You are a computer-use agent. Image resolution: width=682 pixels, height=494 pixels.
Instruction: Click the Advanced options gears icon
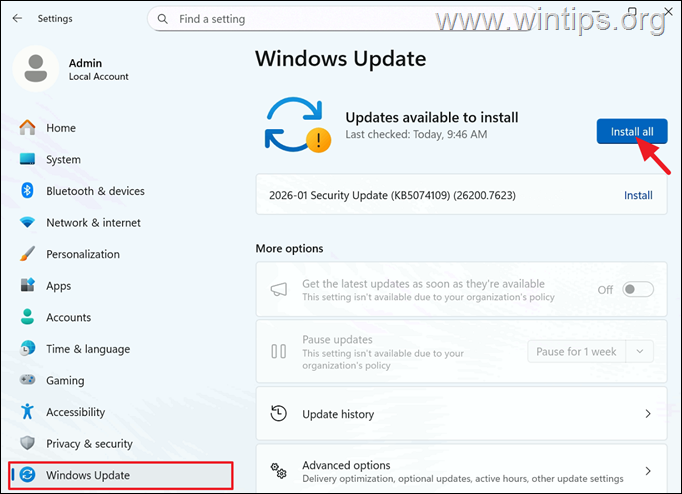click(x=278, y=471)
